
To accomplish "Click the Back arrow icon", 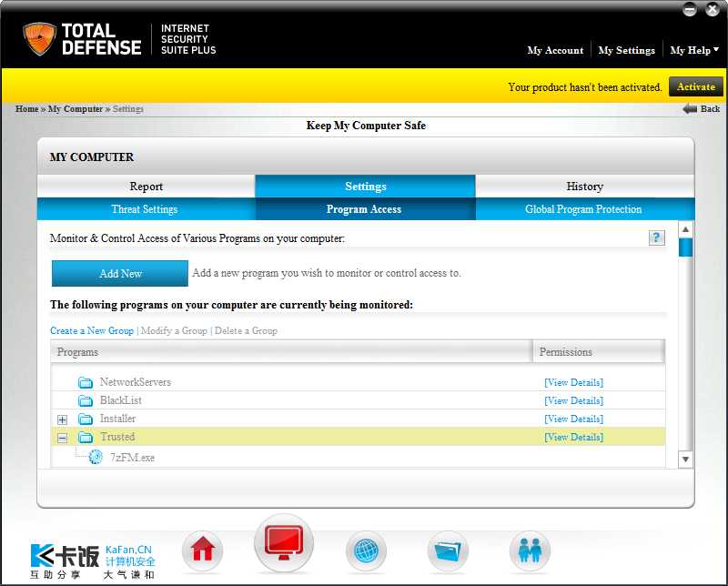I will click(x=690, y=108).
